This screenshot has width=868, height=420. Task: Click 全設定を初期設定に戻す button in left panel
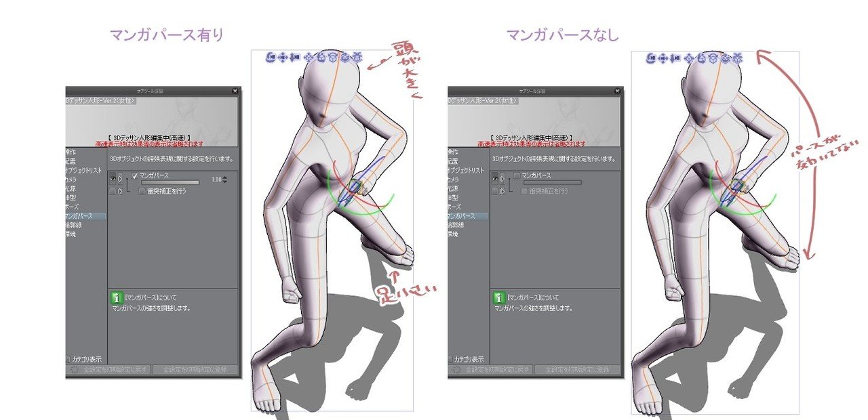[x=108, y=370]
